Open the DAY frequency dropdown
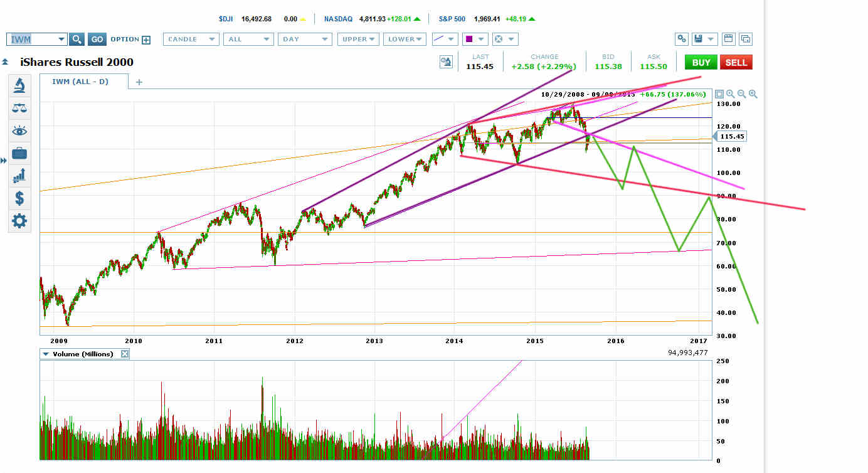 pyautogui.click(x=305, y=39)
